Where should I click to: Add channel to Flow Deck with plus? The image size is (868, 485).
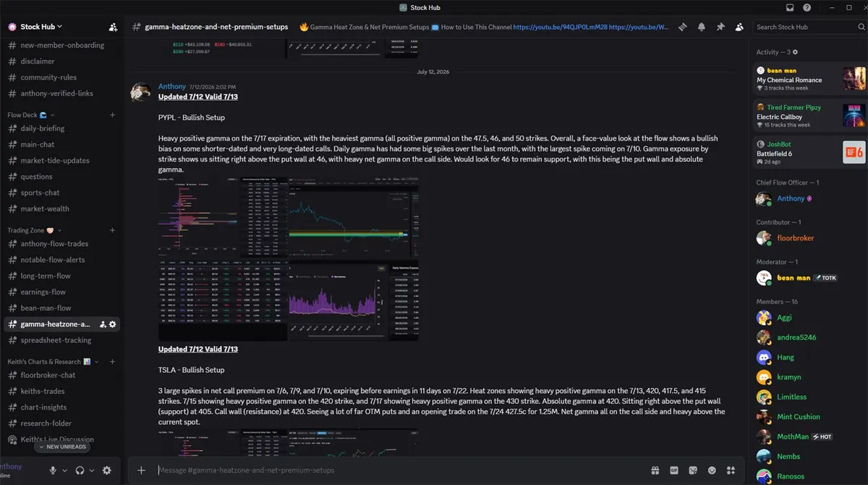tap(112, 115)
